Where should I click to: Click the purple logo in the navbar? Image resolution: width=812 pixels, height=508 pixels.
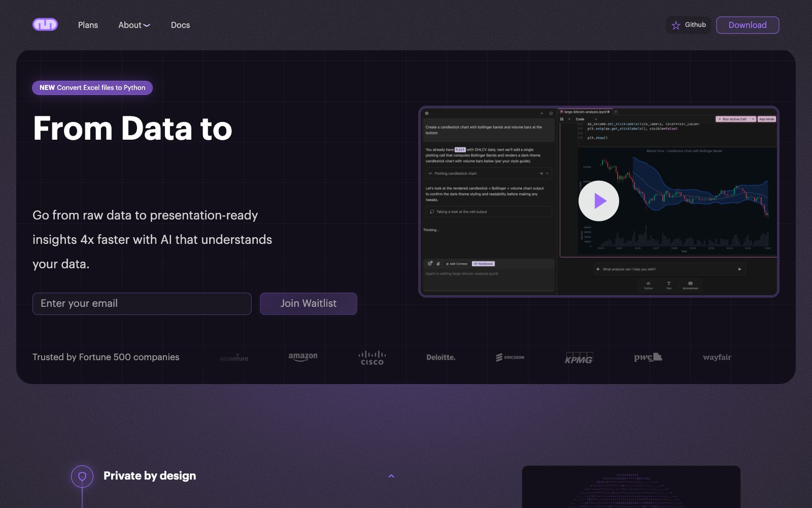click(x=45, y=24)
